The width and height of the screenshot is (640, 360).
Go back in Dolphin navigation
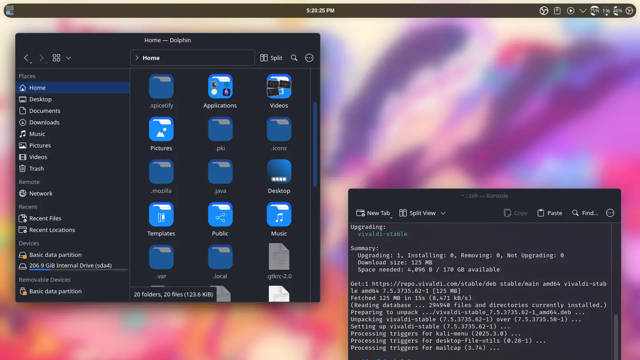click(27, 58)
